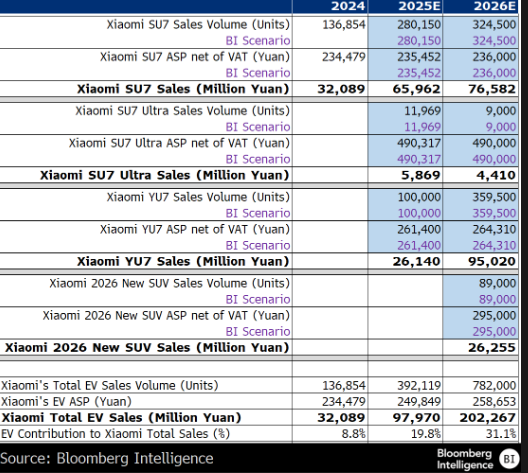Select the 76,582 SU7 sales figure
The width and height of the screenshot is (528, 473).
492,89
